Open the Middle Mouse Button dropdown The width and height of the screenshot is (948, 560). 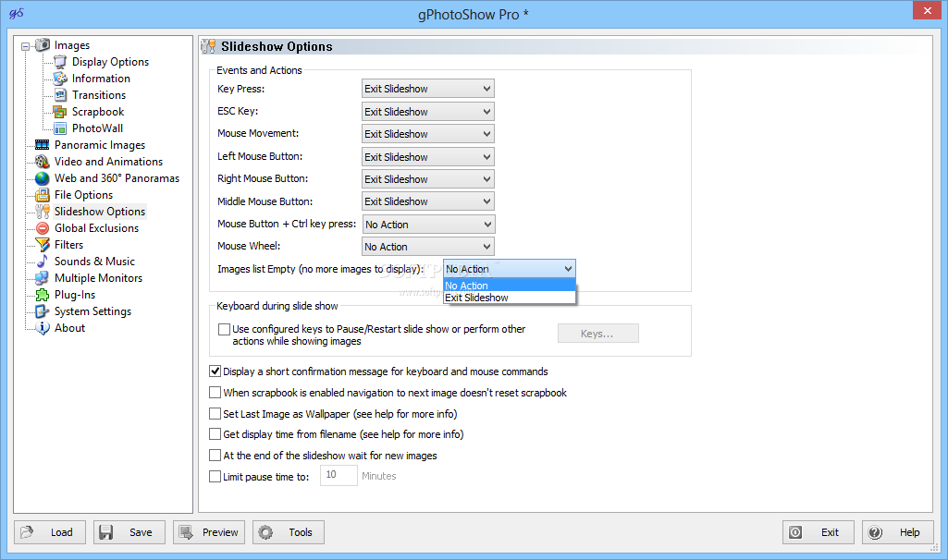pyautogui.click(x=428, y=201)
